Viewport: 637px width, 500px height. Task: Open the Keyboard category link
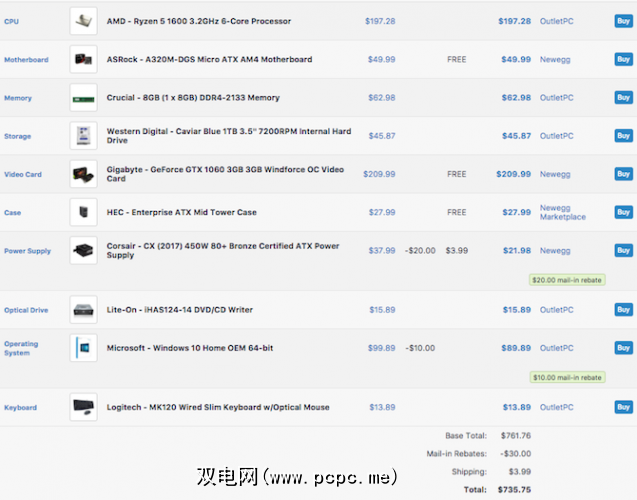coord(20,407)
